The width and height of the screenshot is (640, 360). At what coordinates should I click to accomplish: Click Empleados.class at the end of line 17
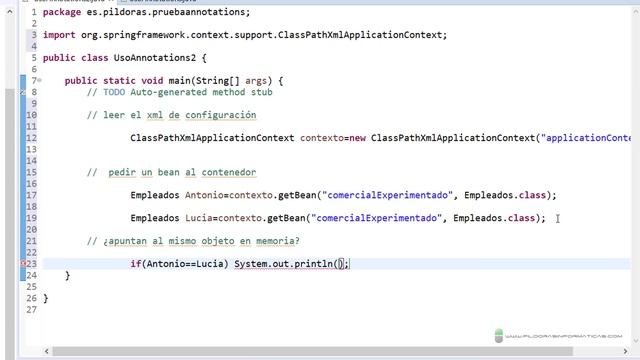pos(505,195)
